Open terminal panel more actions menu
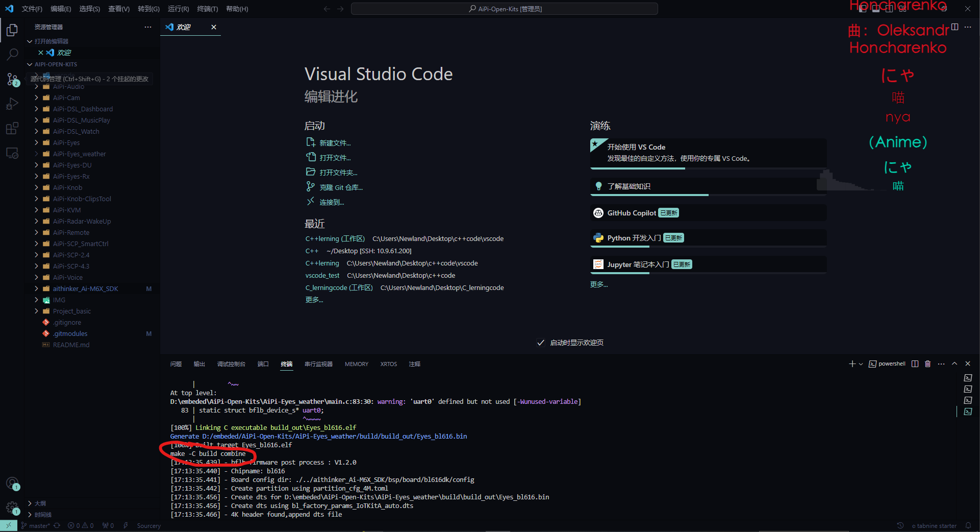 pos(941,364)
